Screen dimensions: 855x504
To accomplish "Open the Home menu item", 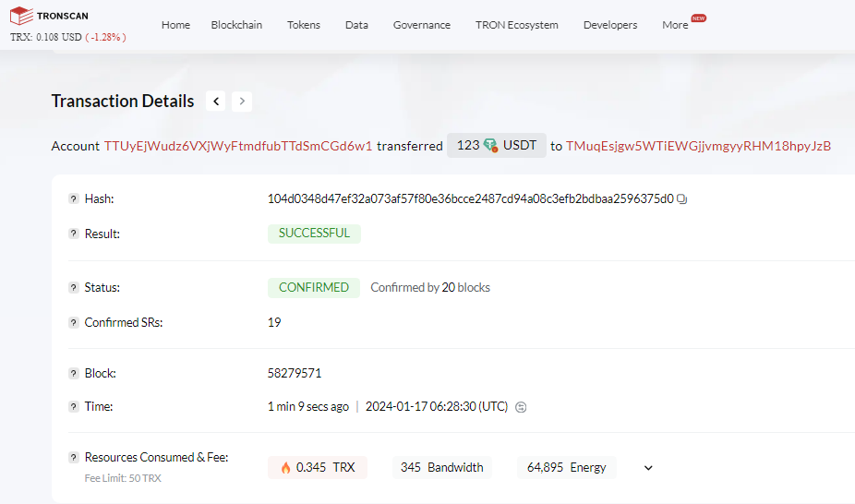I will (x=175, y=25).
